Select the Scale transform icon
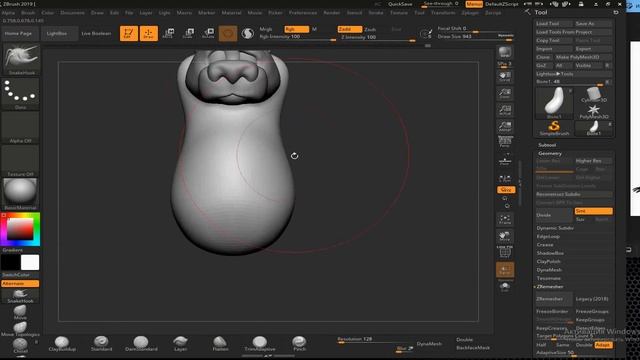This screenshot has width=640, height=360. point(188,33)
